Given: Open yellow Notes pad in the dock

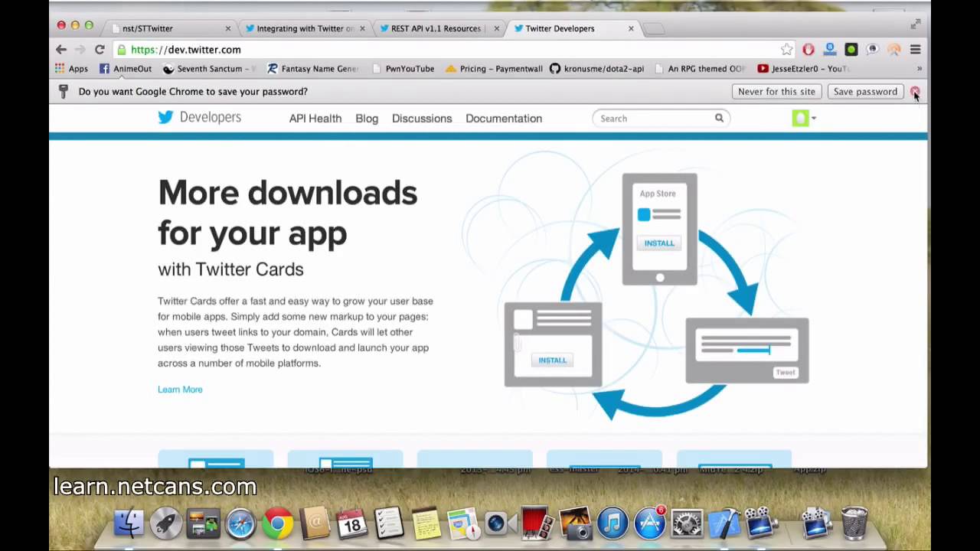Looking at the screenshot, I should [x=426, y=524].
